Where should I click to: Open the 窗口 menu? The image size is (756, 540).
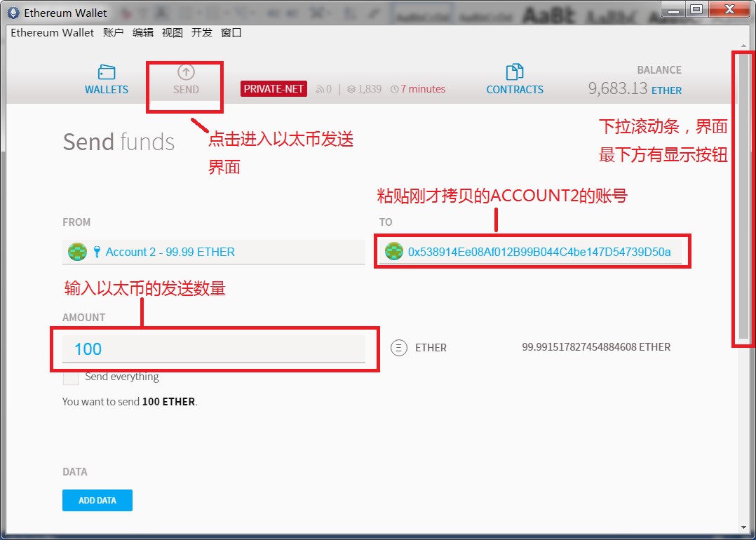click(231, 33)
